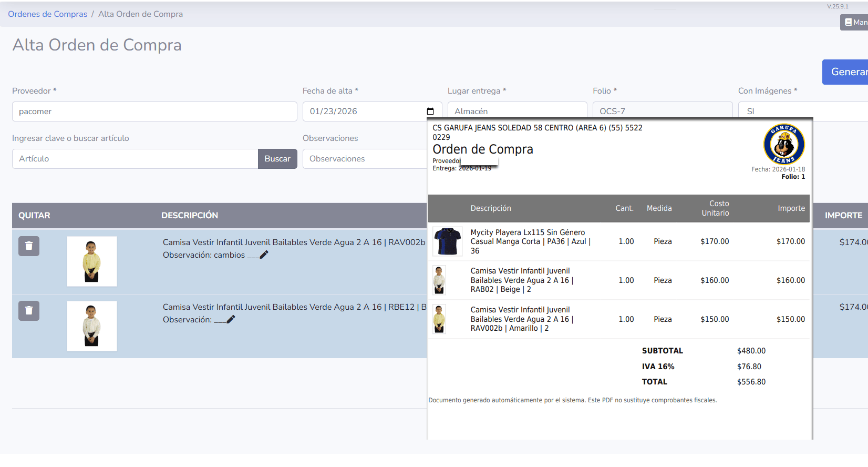Click blue Mycity Playera image in PDF

click(x=447, y=241)
